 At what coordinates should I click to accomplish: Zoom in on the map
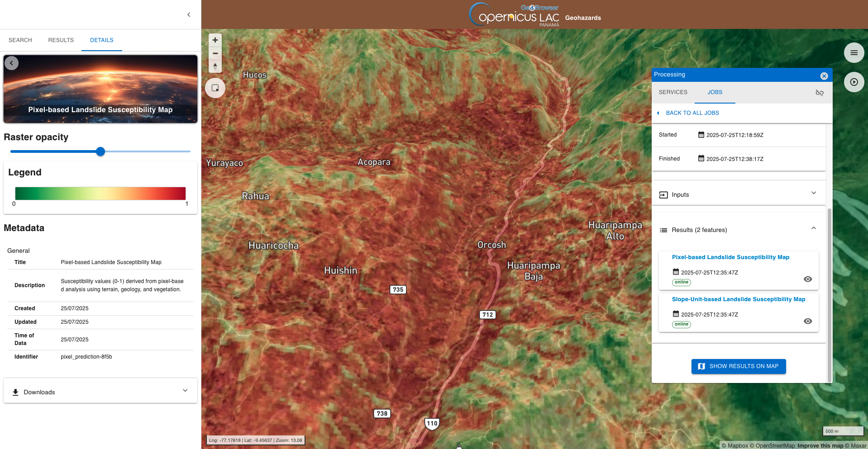point(215,40)
